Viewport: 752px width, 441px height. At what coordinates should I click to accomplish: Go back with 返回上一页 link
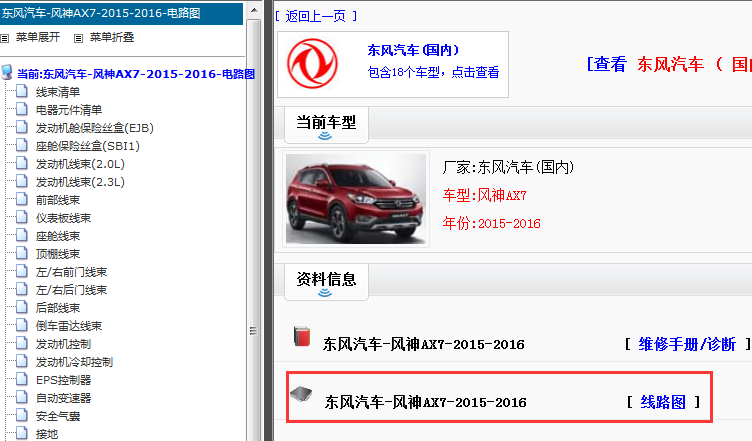[316, 16]
